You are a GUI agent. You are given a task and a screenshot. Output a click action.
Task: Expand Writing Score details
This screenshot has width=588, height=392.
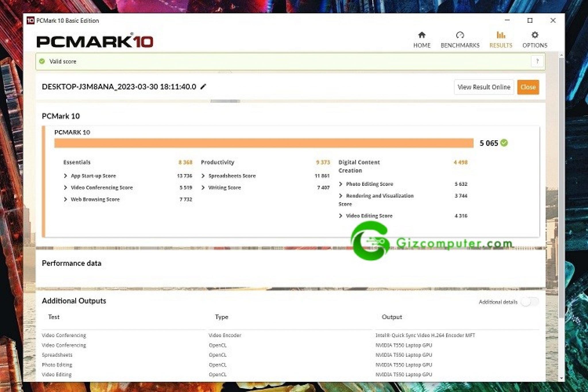(203, 188)
